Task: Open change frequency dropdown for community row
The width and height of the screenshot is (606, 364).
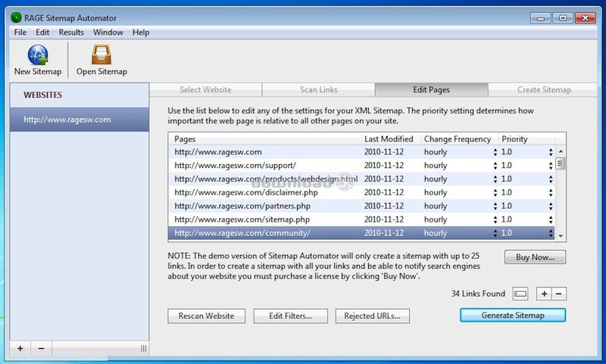Action: [x=495, y=233]
